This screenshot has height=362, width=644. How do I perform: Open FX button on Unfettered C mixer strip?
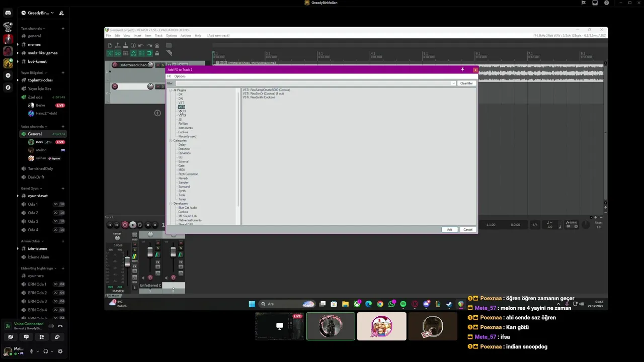click(158, 262)
